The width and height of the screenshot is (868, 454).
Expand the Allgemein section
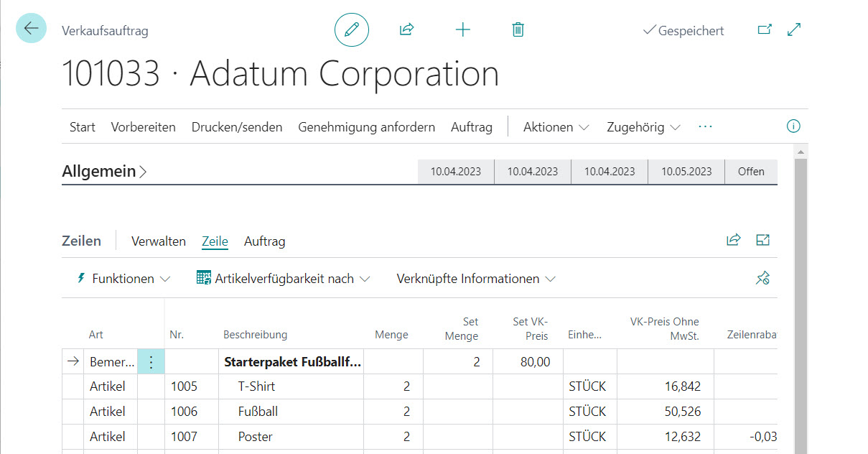click(x=105, y=172)
